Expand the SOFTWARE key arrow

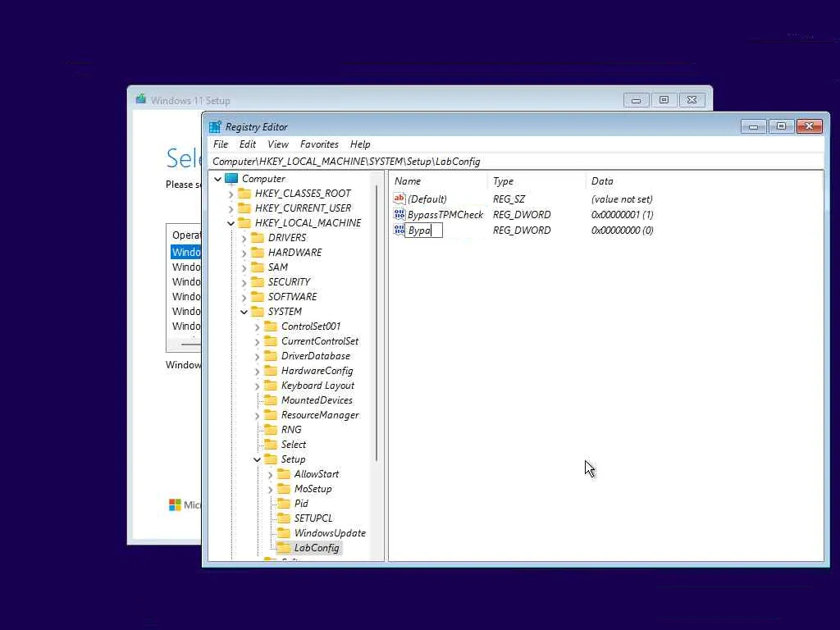coord(244,297)
